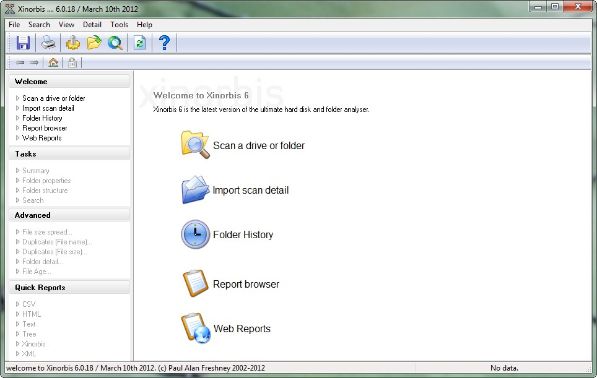
Task: Collapse the Advanced sidebar section header
Action: 69,215
